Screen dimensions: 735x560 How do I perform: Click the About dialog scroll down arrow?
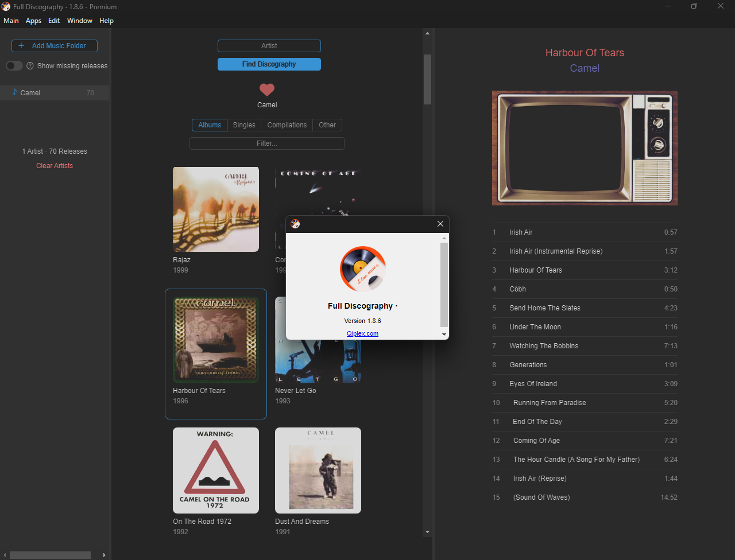(x=444, y=335)
